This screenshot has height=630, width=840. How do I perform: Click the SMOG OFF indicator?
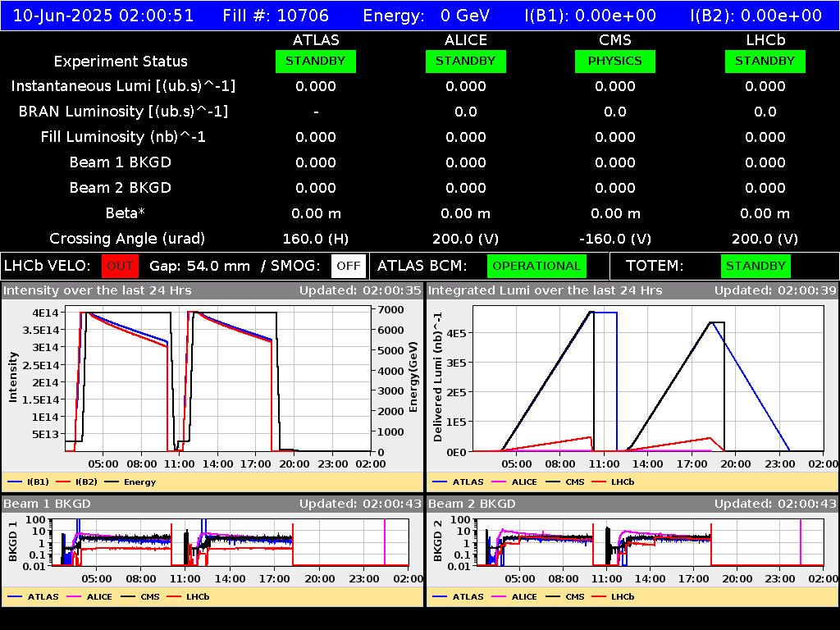(x=348, y=266)
